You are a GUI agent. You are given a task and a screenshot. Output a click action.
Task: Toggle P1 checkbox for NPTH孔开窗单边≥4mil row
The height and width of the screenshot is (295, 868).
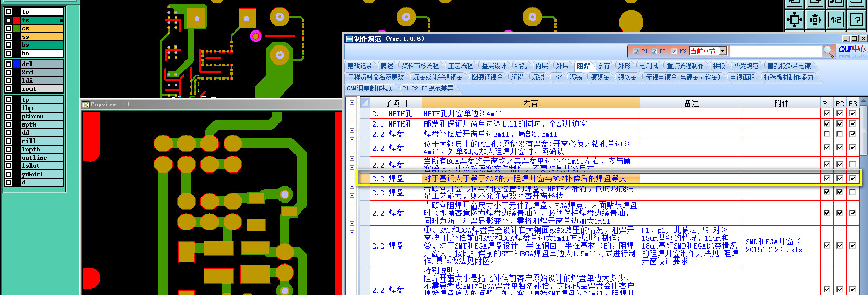click(x=827, y=113)
